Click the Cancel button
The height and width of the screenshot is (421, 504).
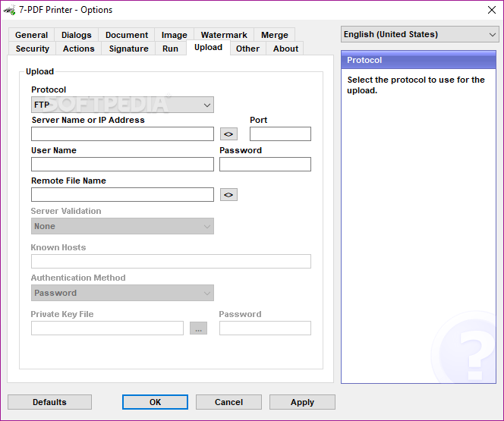[x=228, y=402]
